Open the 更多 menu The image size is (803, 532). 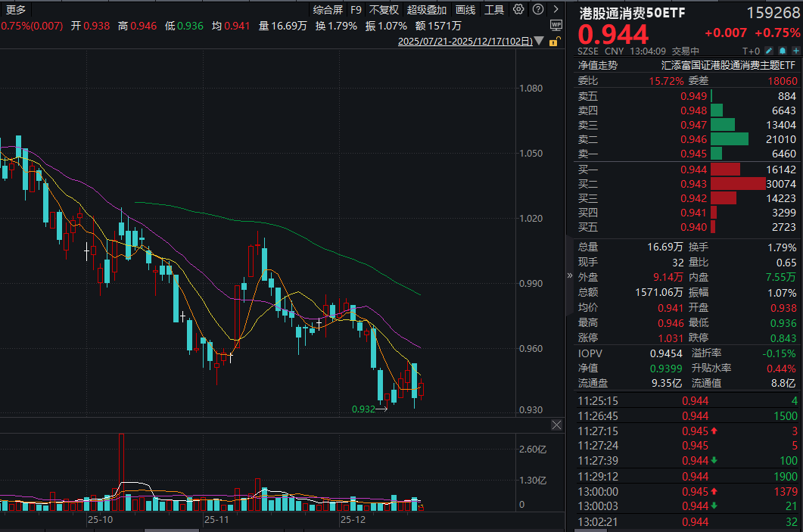click(x=15, y=10)
